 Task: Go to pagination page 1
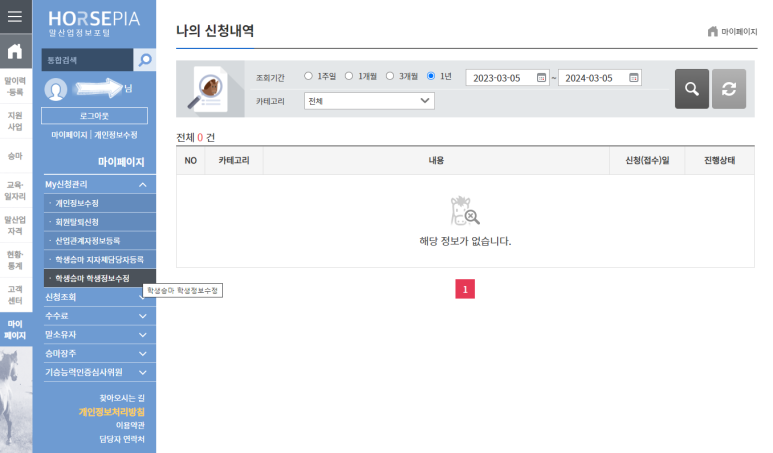tap(465, 289)
